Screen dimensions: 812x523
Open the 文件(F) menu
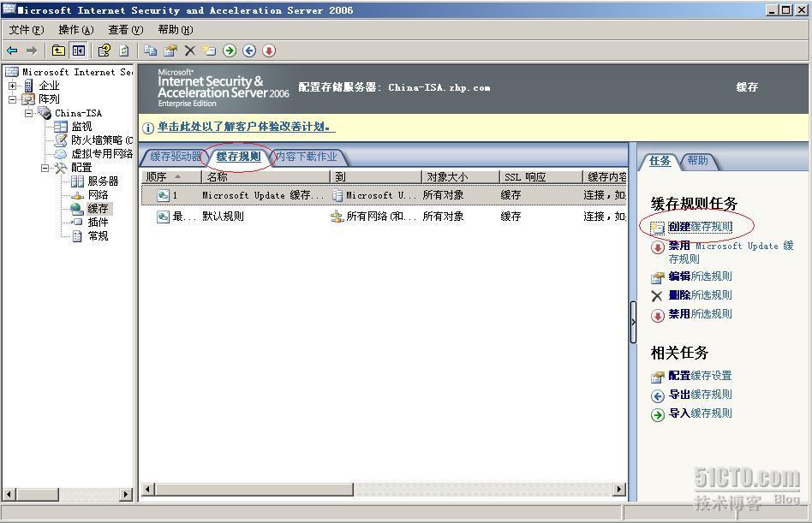pyautogui.click(x=26, y=30)
